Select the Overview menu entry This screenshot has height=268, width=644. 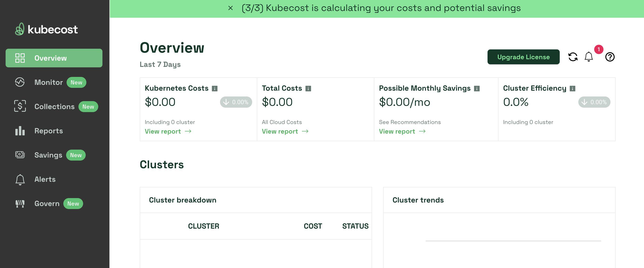pyautogui.click(x=50, y=58)
